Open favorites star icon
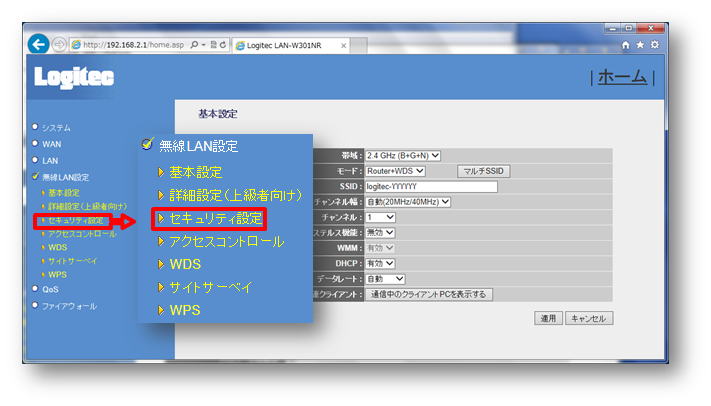Image resolution: width=711 pixels, height=406 pixels. 640,44
